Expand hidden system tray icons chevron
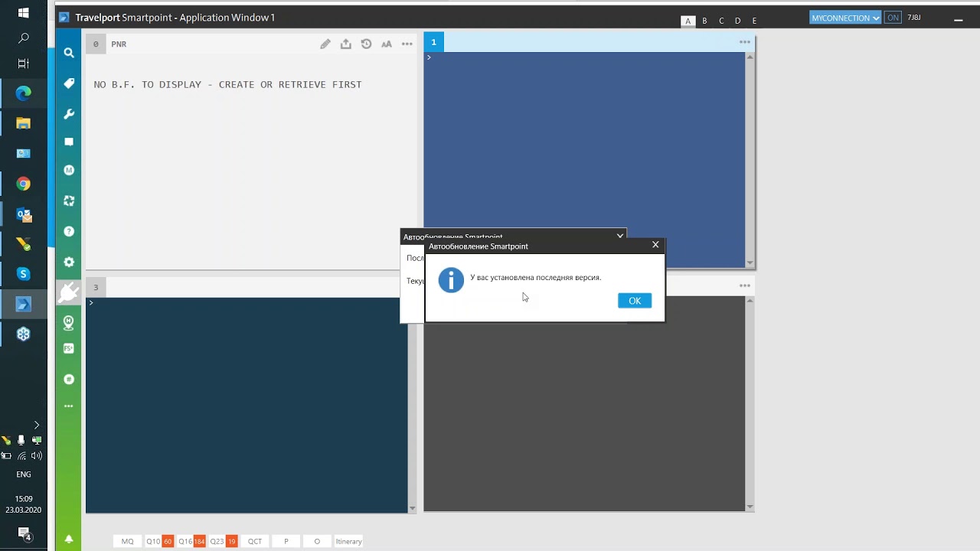 pyautogui.click(x=36, y=425)
